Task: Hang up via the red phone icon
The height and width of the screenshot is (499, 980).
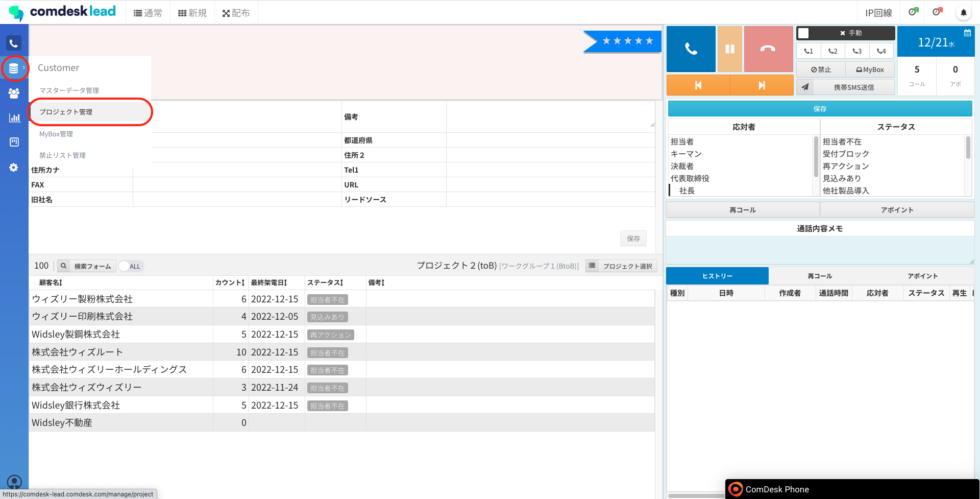Action: (768, 49)
